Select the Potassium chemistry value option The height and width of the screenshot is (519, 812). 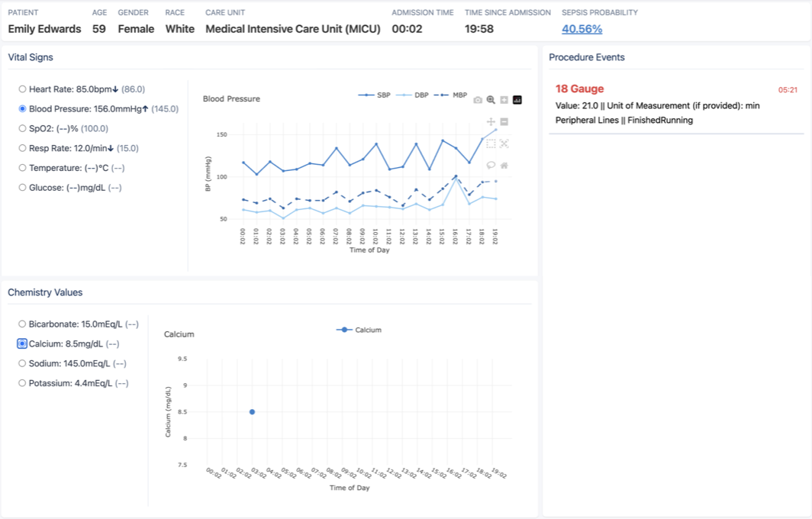click(x=21, y=383)
